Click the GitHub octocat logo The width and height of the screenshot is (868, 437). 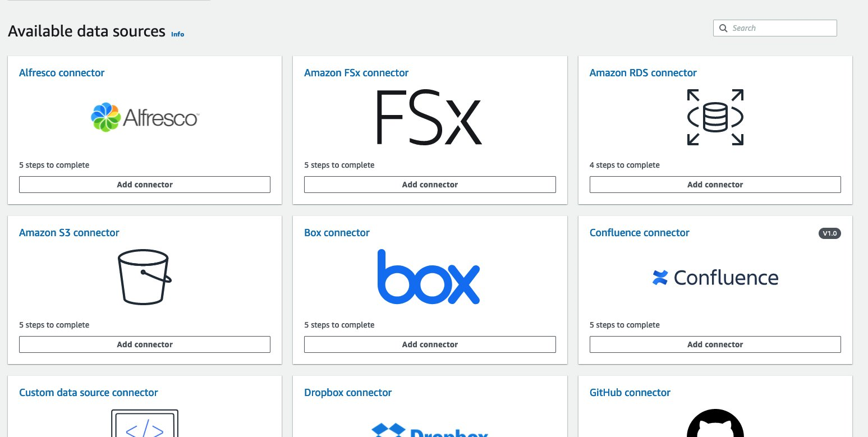pos(715,424)
